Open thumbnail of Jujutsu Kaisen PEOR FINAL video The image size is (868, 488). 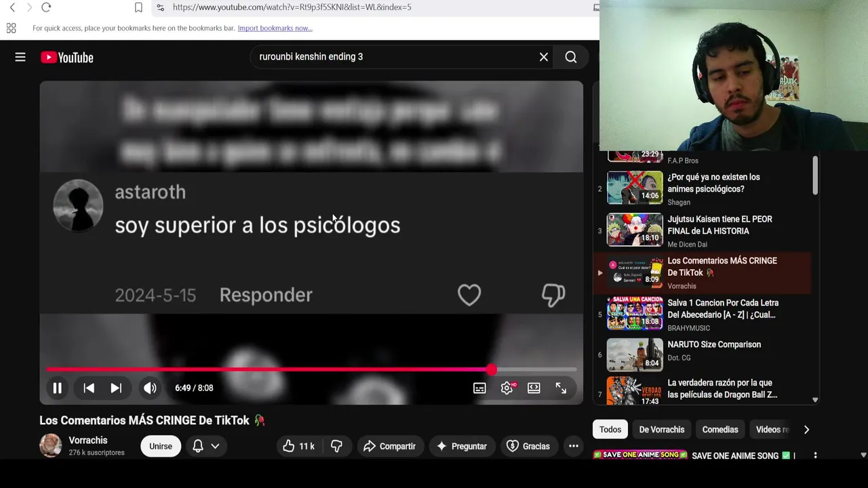pyautogui.click(x=635, y=230)
